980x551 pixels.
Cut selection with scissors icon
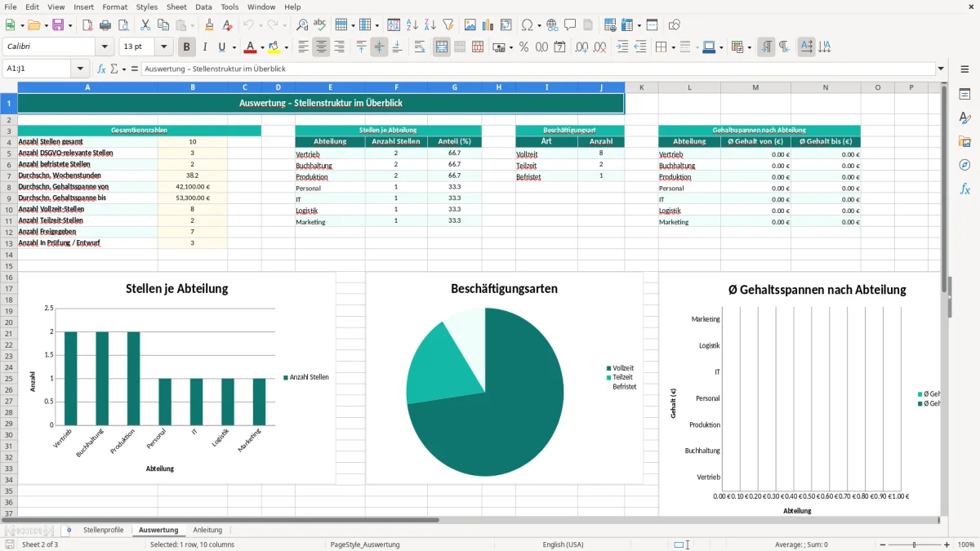tap(145, 25)
